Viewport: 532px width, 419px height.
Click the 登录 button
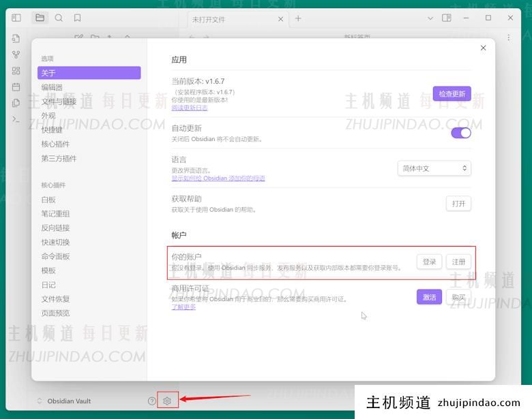[429, 262]
